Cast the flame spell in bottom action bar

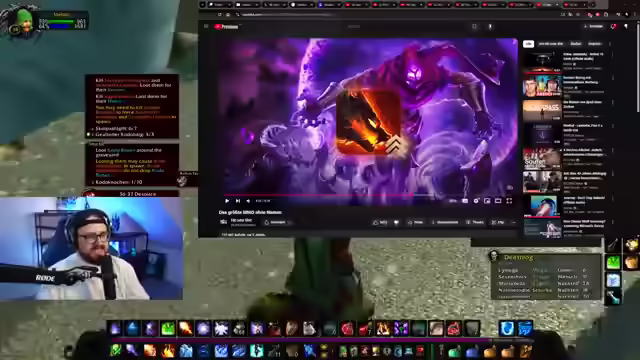[x=168, y=351]
